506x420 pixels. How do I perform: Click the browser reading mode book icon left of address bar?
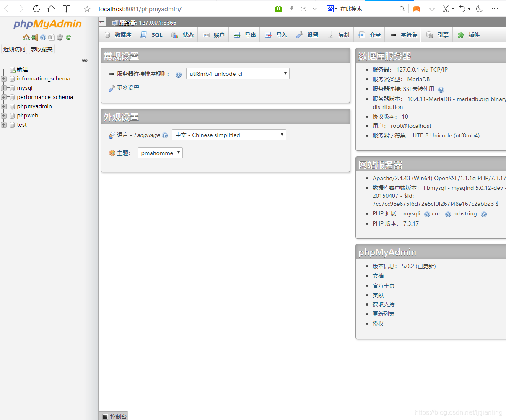pyautogui.click(x=66, y=9)
